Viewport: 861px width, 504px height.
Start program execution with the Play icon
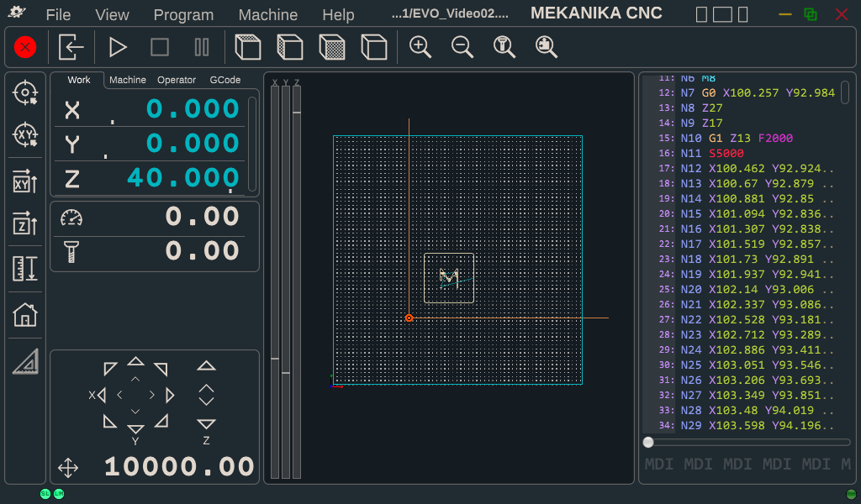click(118, 47)
